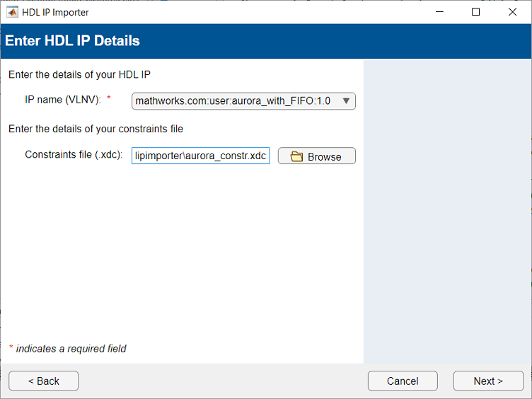Screen dimensions: 532x399
Task: Minimize the HDL IP Importer window
Action: 439,12
